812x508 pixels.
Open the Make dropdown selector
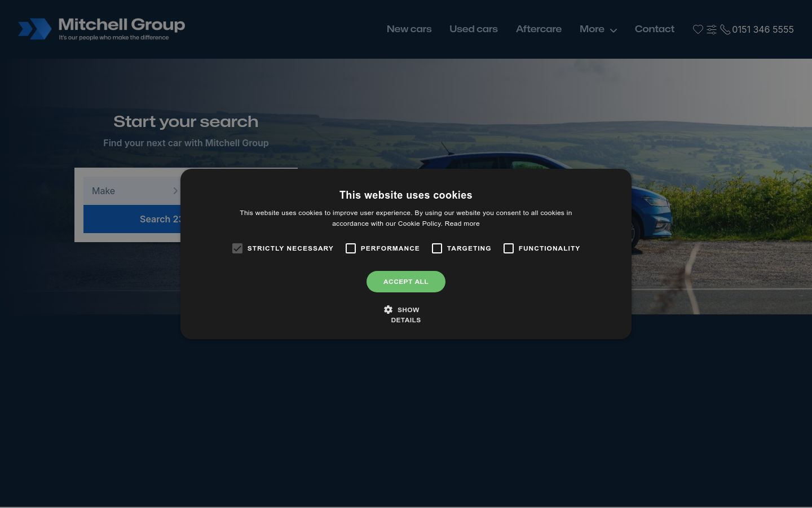pos(134,191)
